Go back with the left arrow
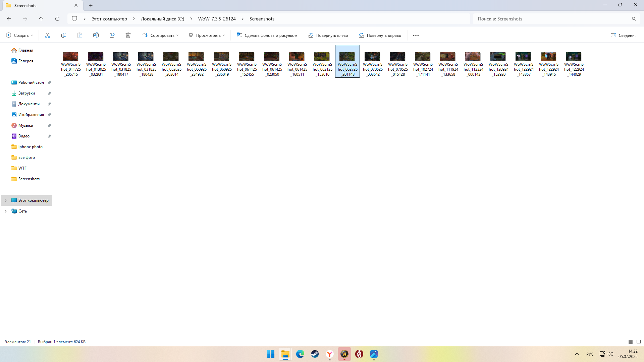Viewport: 644px width, 362px height. [9, 19]
